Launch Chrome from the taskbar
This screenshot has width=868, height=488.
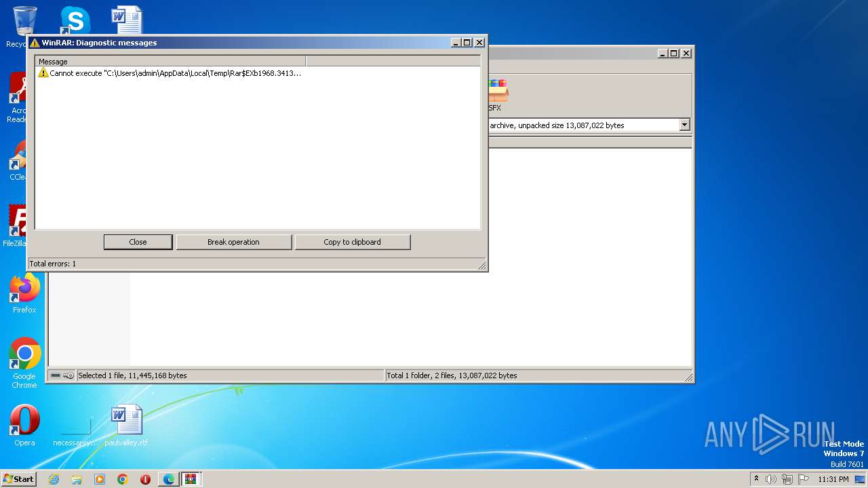(122, 479)
